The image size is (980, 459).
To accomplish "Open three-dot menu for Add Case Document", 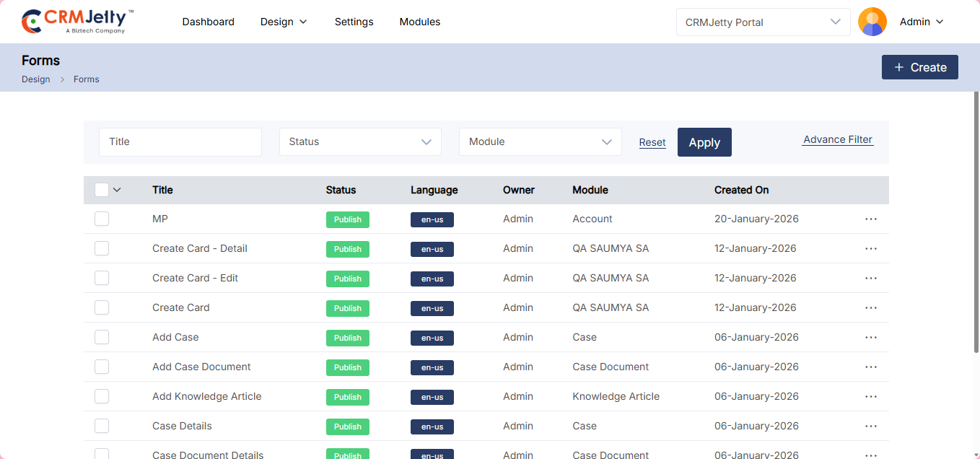I will pyautogui.click(x=870, y=367).
